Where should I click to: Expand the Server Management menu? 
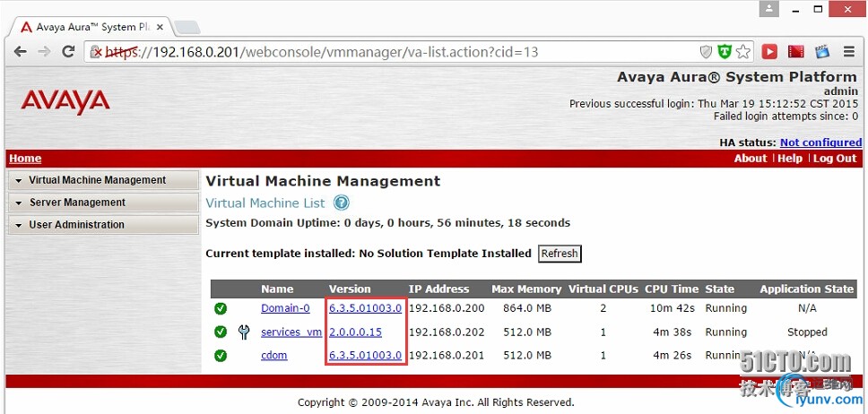click(x=103, y=203)
